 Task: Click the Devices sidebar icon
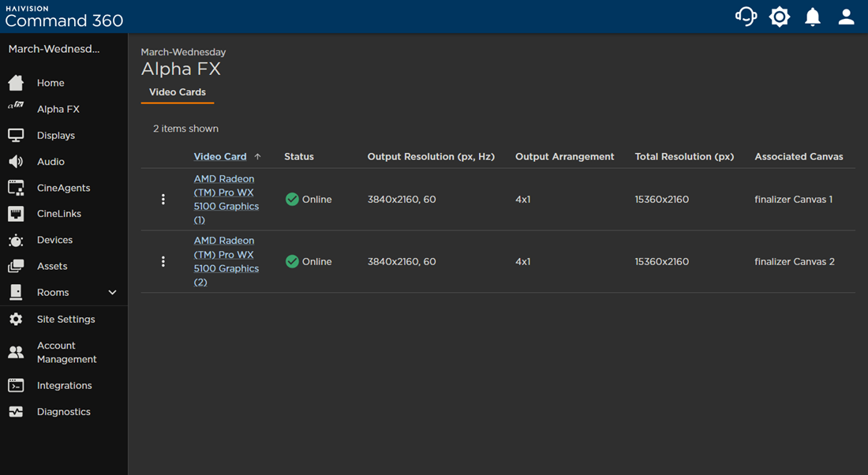point(16,241)
